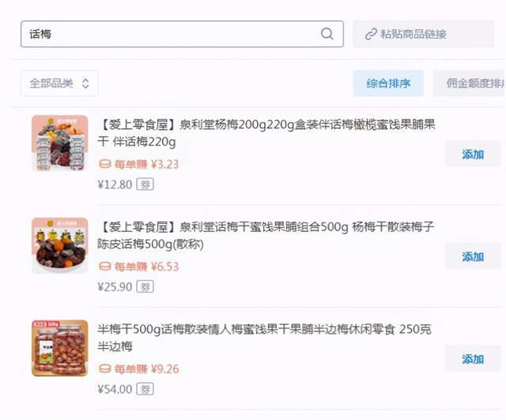Open thumbnail of boxed 杨梅 assortment
Screen dimensions: 506x420
tap(60, 143)
